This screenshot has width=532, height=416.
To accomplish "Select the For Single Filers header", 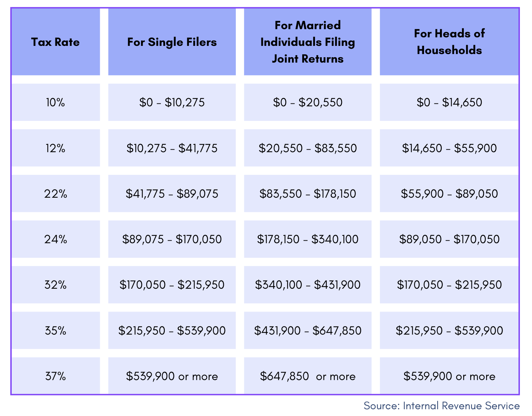I will [172, 42].
